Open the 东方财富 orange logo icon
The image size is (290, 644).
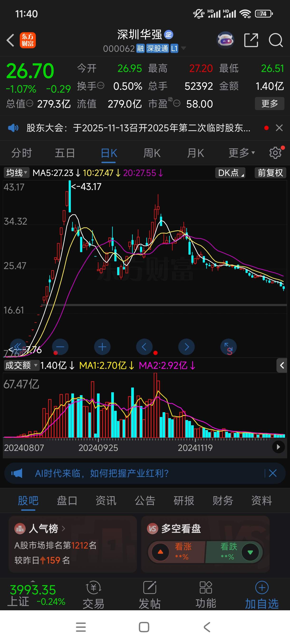pos(28,40)
